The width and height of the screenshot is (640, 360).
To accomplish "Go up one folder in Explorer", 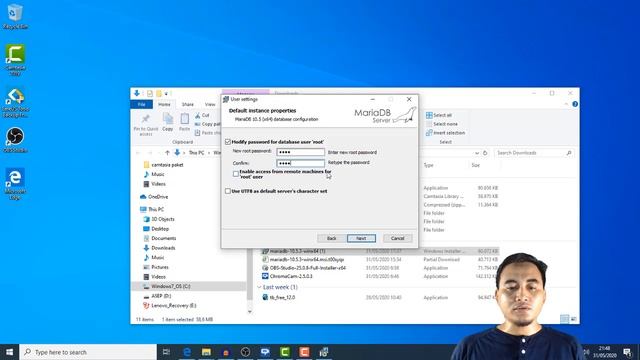I will click(x=167, y=153).
